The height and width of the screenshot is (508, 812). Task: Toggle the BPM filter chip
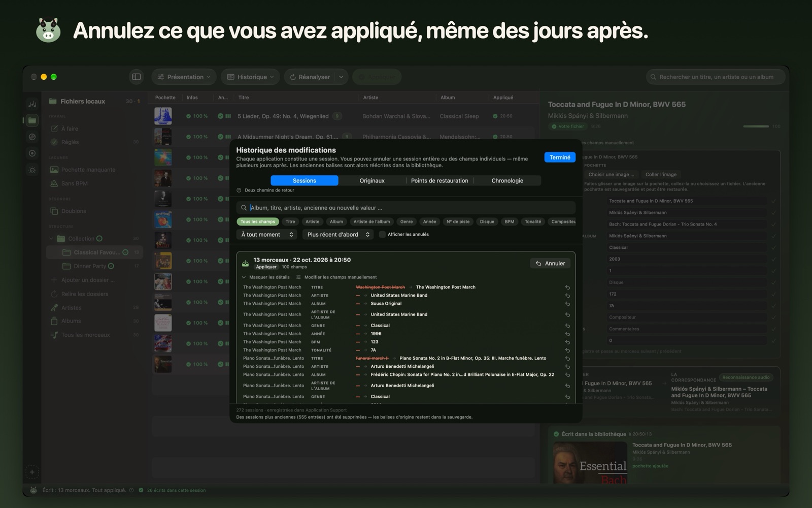click(x=510, y=221)
